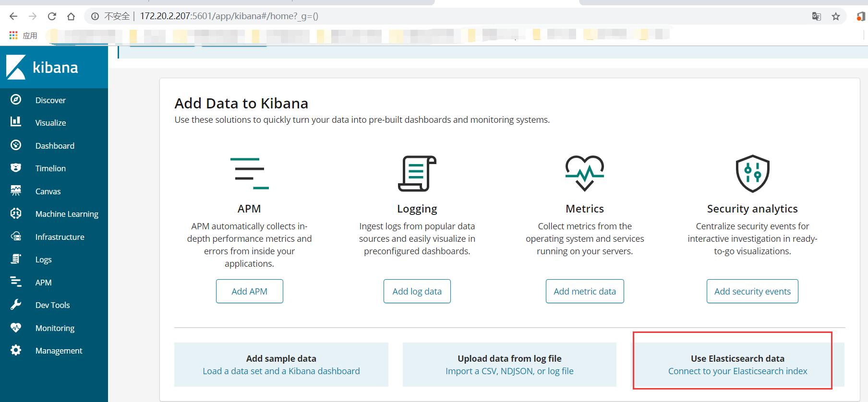
Task: Select Logs in the sidebar
Action: pos(43,260)
